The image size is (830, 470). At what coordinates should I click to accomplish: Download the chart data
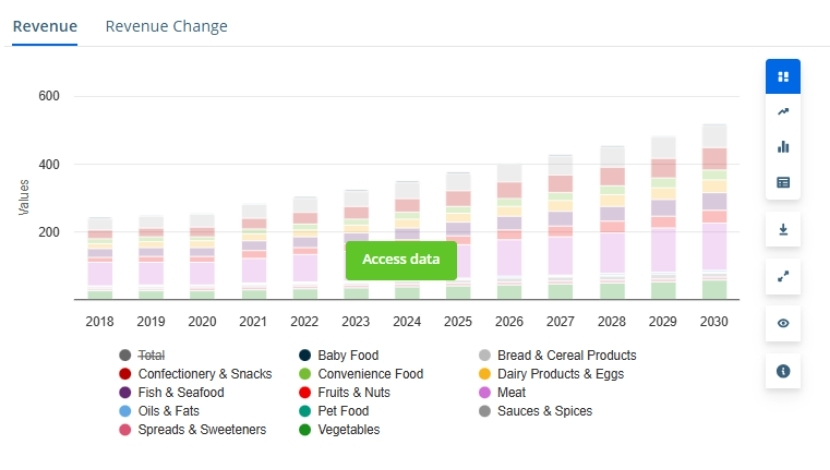783,229
